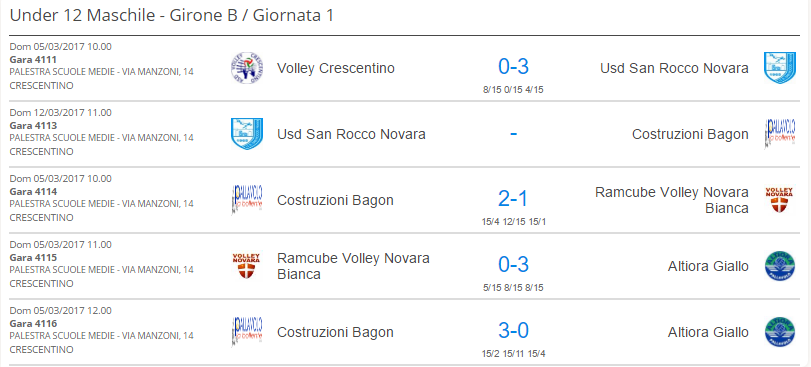
Task: Click the dash result placeholder of Gara 4113
Action: pos(513,133)
